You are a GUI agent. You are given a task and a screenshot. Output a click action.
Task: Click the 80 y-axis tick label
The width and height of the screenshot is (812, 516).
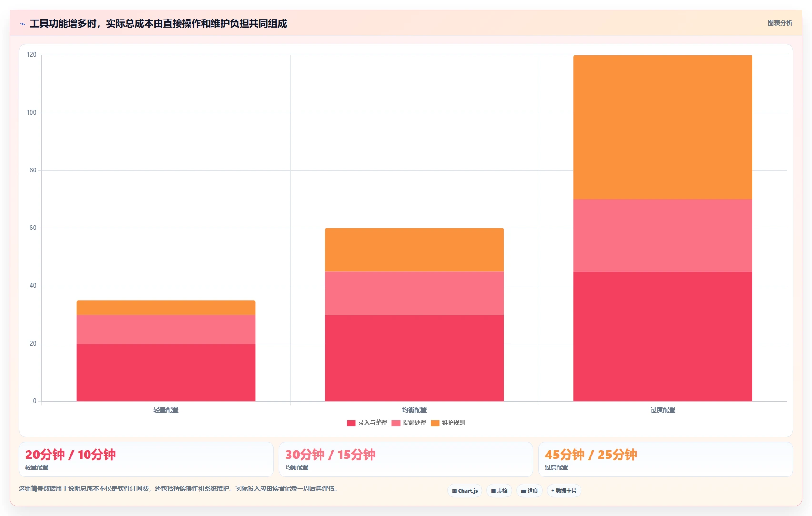coord(33,170)
